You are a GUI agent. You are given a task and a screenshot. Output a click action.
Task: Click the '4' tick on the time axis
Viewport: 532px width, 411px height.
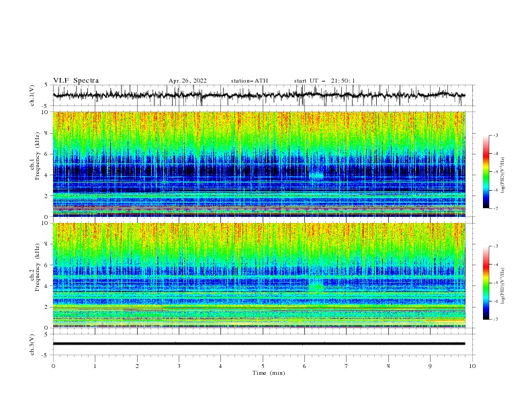[x=220, y=366]
